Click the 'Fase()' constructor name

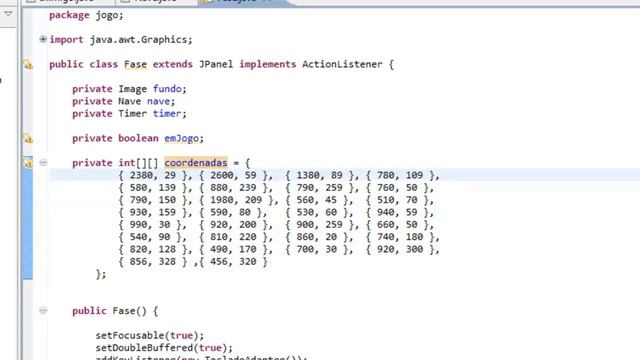tap(130, 311)
